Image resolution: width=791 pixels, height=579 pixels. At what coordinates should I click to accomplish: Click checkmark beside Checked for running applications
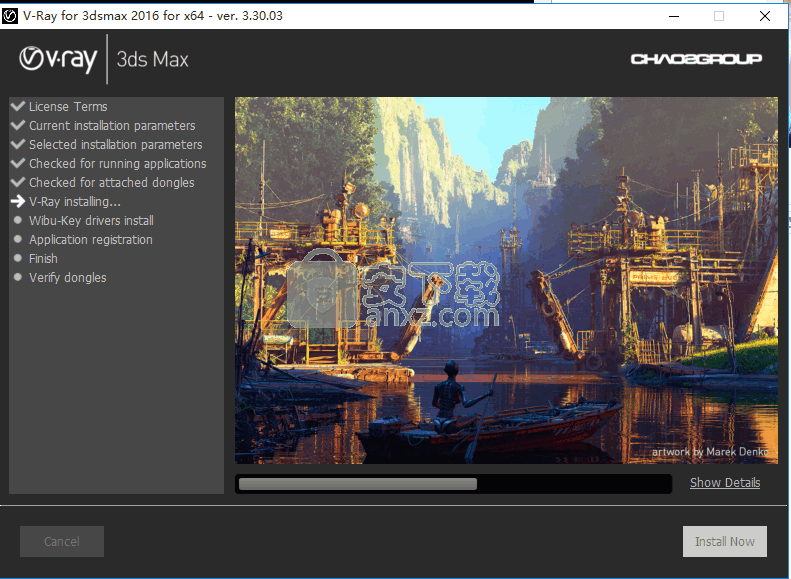18,163
